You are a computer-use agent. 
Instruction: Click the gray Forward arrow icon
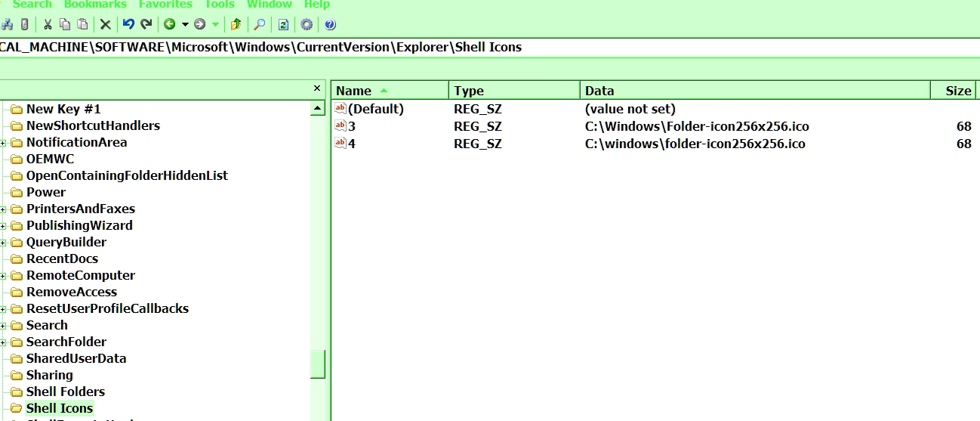pyautogui.click(x=200, y=24)
